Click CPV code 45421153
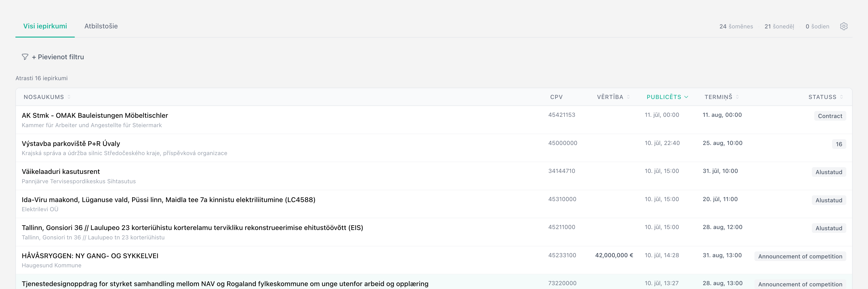The width and height of the screenshot is (868, 289). (562, 115)
